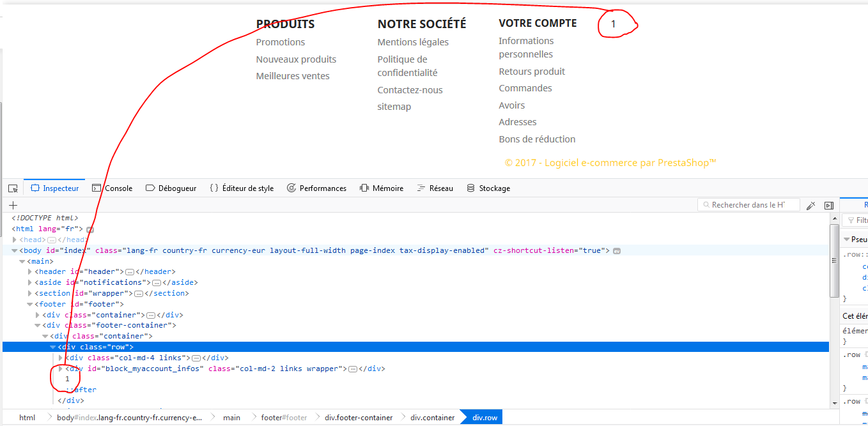The height and width of the screenshot is (426, 868).
Task: Expand the block_myaccount_infos div node
Action: point(61,369)
